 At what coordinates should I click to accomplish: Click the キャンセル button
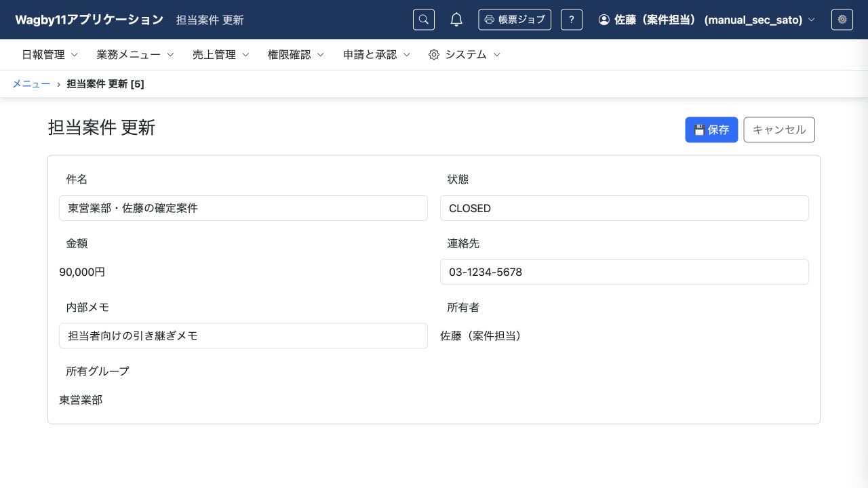pyautogui.click(x=779, y=130)
